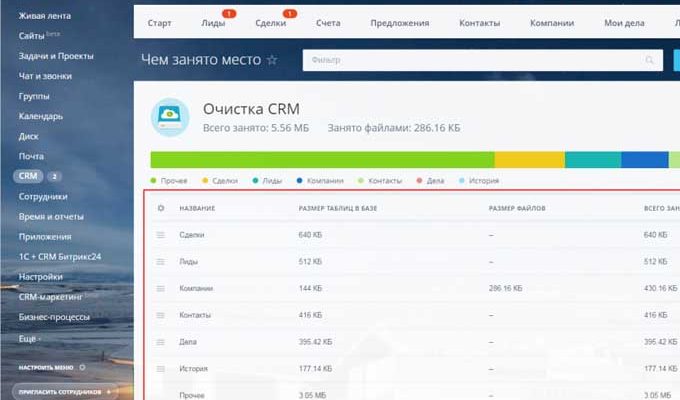Click the yellow Сделки segment in usage bar
Screen dimensions: 680x400
[529, 160]
